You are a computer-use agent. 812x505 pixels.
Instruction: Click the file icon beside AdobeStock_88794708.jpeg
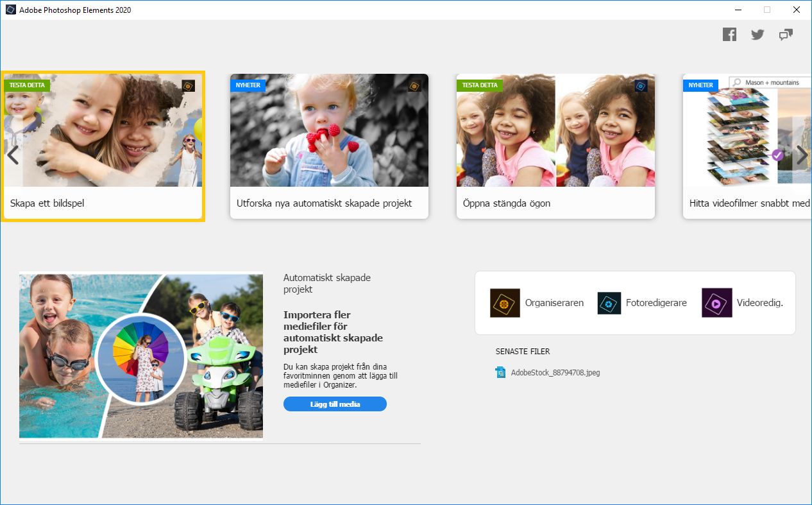(501, 372)
